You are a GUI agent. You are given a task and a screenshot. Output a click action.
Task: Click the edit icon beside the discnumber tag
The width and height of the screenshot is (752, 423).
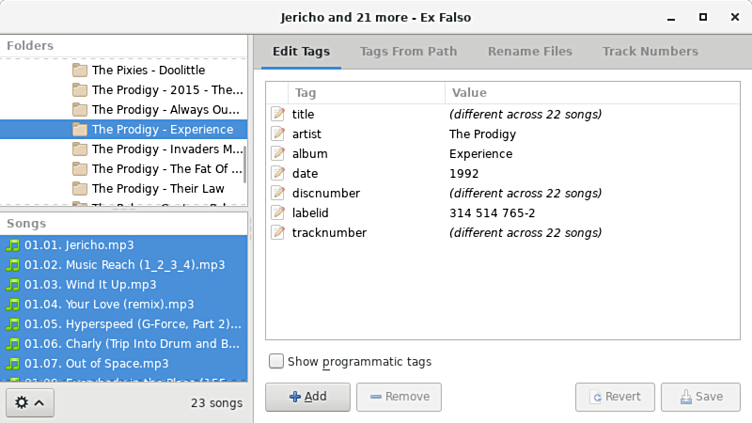[278, 193]
